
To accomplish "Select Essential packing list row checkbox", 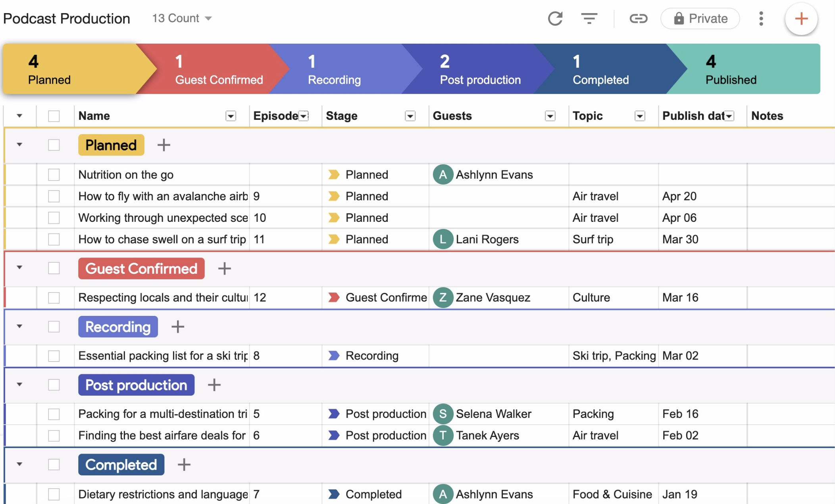I will 54,356.
